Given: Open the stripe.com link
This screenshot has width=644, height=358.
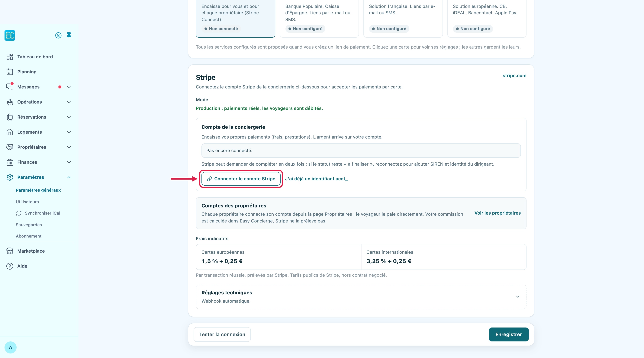Looking at the screenshot, I should click(x=514, y=75).
